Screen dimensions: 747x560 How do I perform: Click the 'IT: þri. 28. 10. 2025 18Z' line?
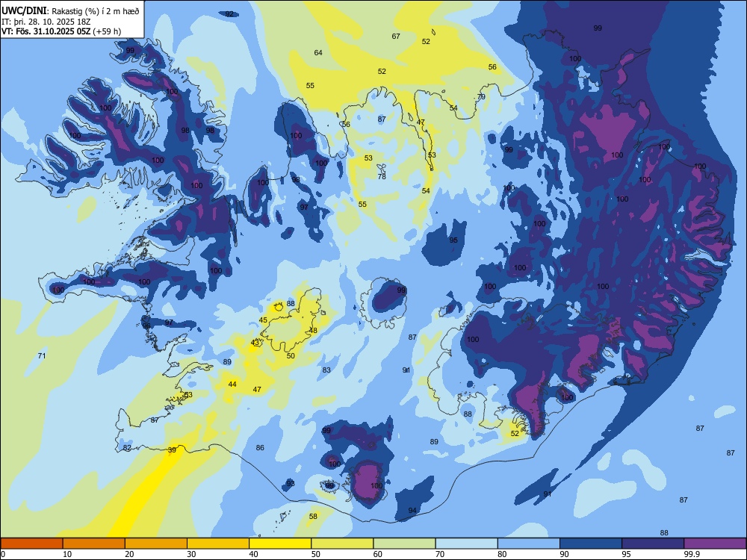click(x=46, y=22)
